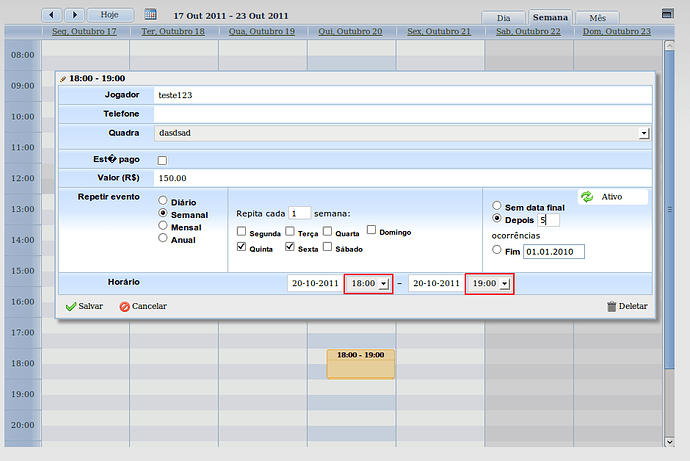
Task: Click the green Ativo refresh icon
Action: coord(587,197)
